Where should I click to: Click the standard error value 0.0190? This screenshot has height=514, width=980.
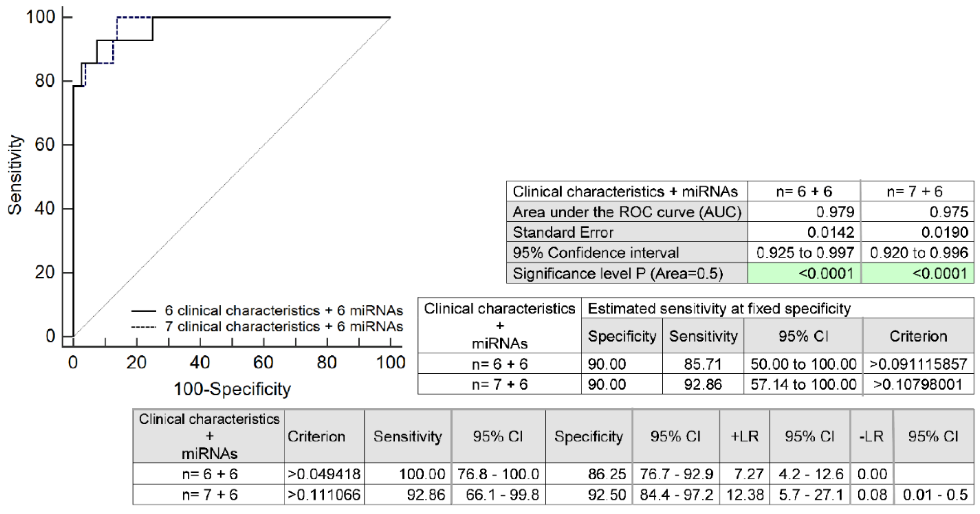pyautogui.click(x=945, y=233)
